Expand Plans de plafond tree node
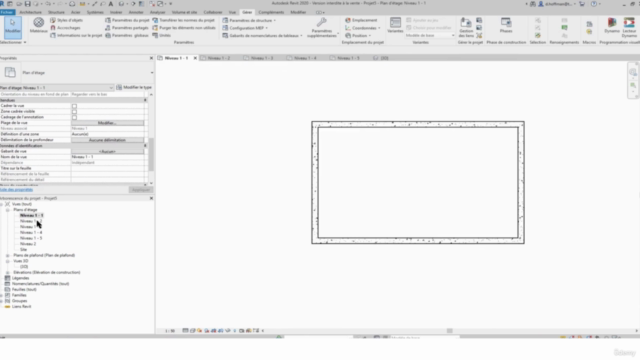The height and width of the screenshot is (360, 640). pos(8,256)
